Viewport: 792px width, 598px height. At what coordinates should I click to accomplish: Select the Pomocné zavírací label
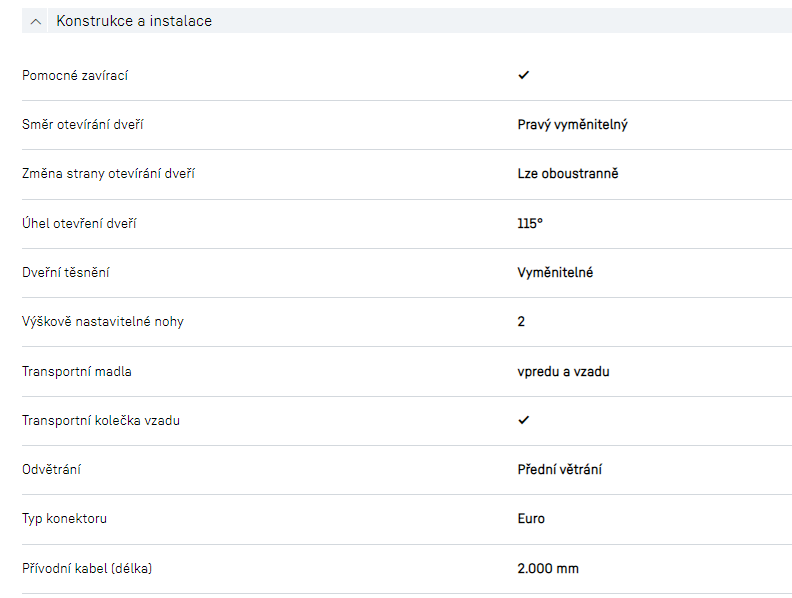click(75, 76)
